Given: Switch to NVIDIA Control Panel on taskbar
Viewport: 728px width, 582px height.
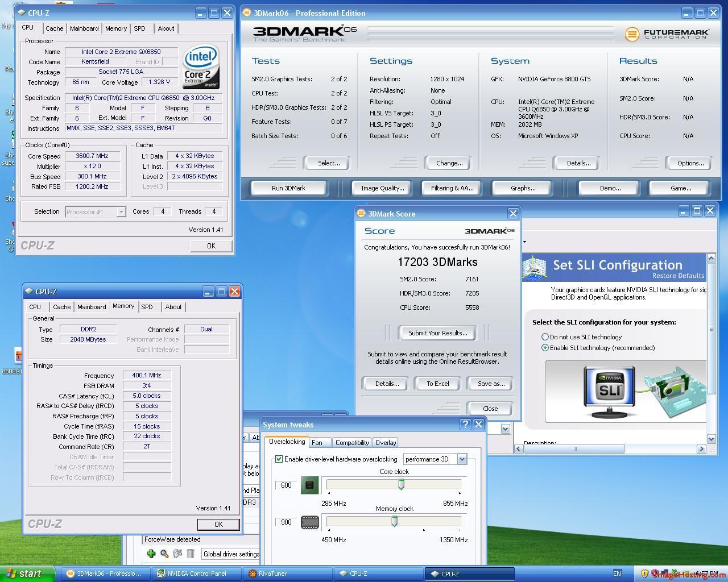Looking at the screenshot, I should tap(197, 573).
